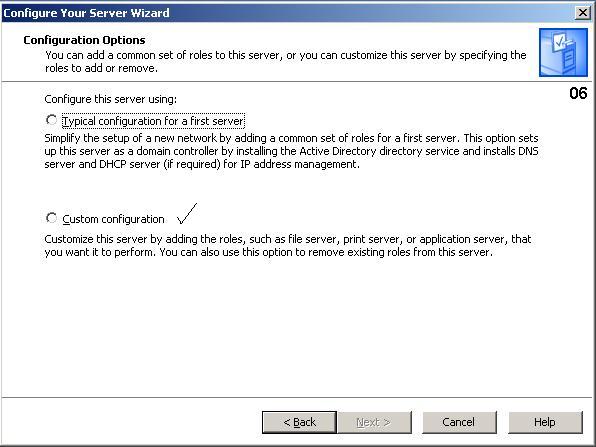This screenshot has width=596, height=447.
Task: Click the grayed-out Next button
Action: (x=374, y=422)
